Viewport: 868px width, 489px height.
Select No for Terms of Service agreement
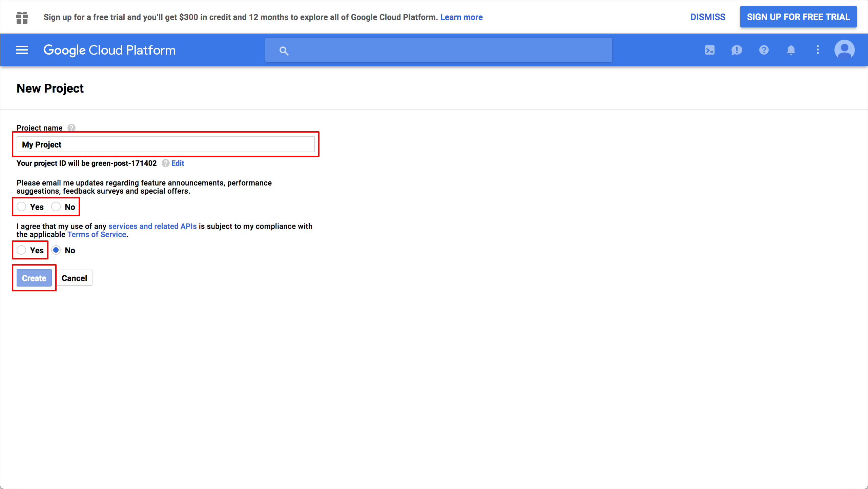(56, 250)
